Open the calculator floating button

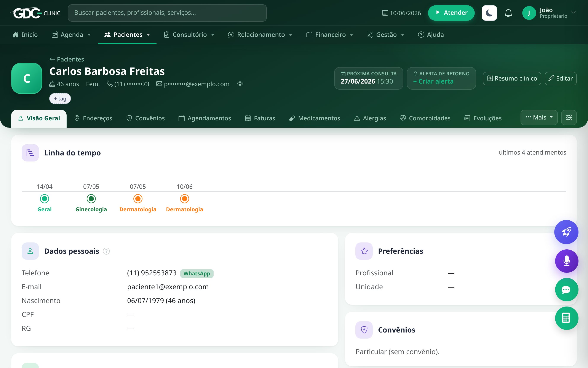click(567, 318)
